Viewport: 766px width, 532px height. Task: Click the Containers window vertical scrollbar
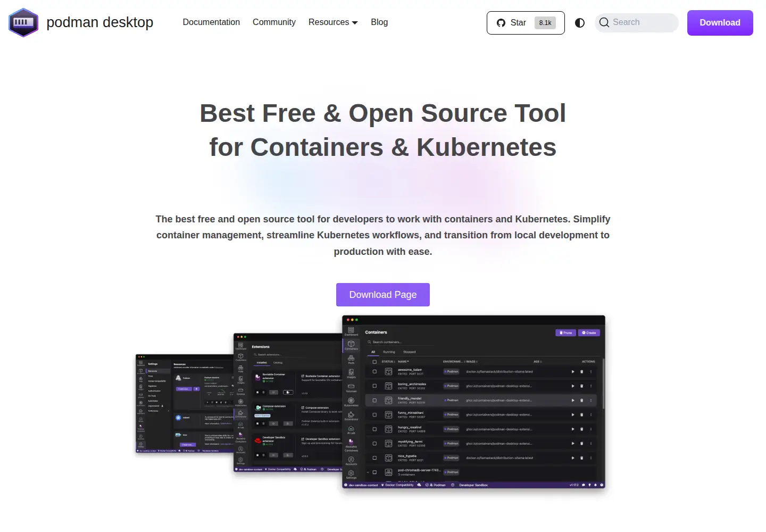pyautogui.click(x=603, y=383)
